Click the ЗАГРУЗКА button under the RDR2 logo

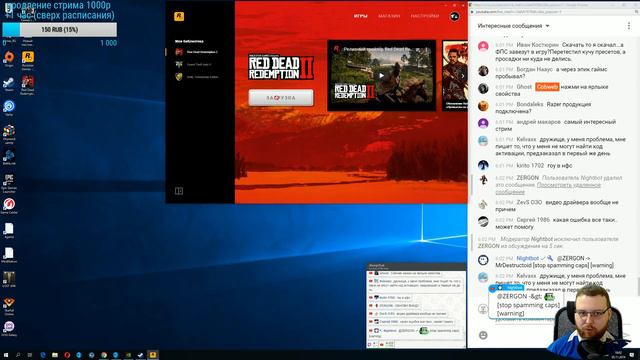click(281, 98)
